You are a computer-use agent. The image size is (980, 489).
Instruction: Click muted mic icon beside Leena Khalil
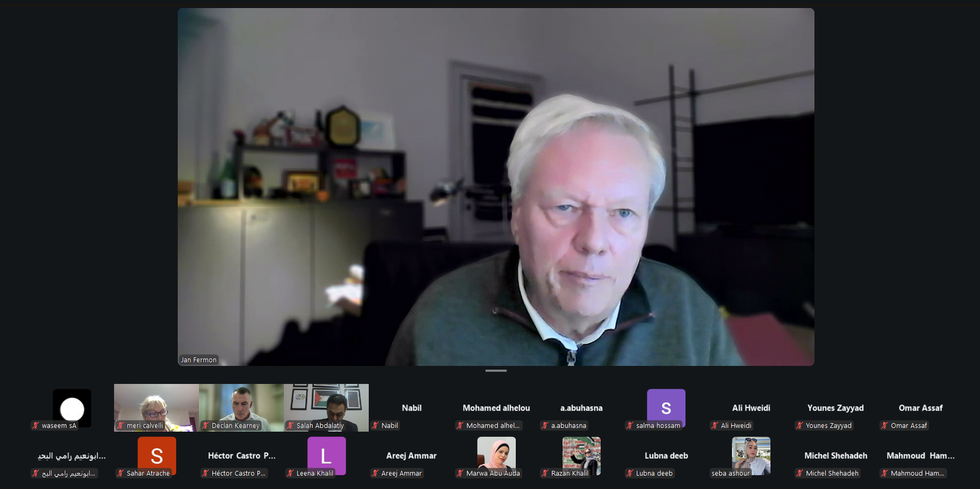pos(290,473)
